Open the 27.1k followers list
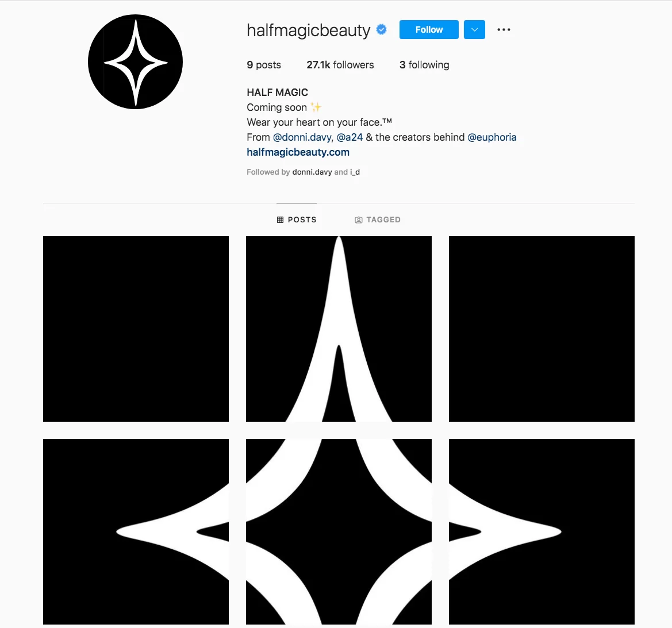672x628 pixels. 340,65
